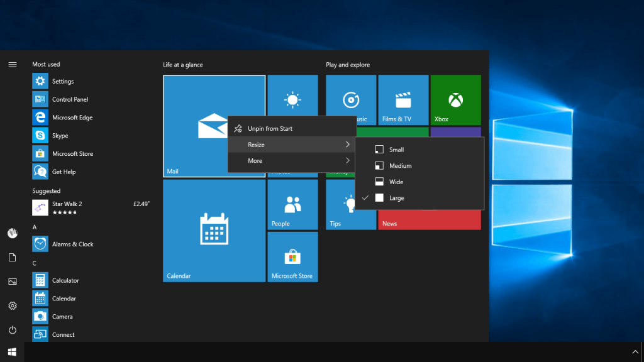Select Unpin from Start

[292, 128]
